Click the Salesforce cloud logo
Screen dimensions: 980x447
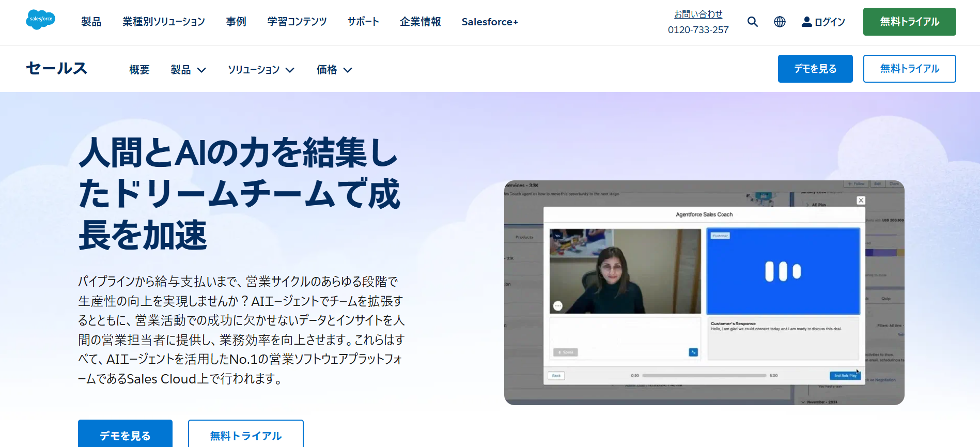(x=40, y=20)
